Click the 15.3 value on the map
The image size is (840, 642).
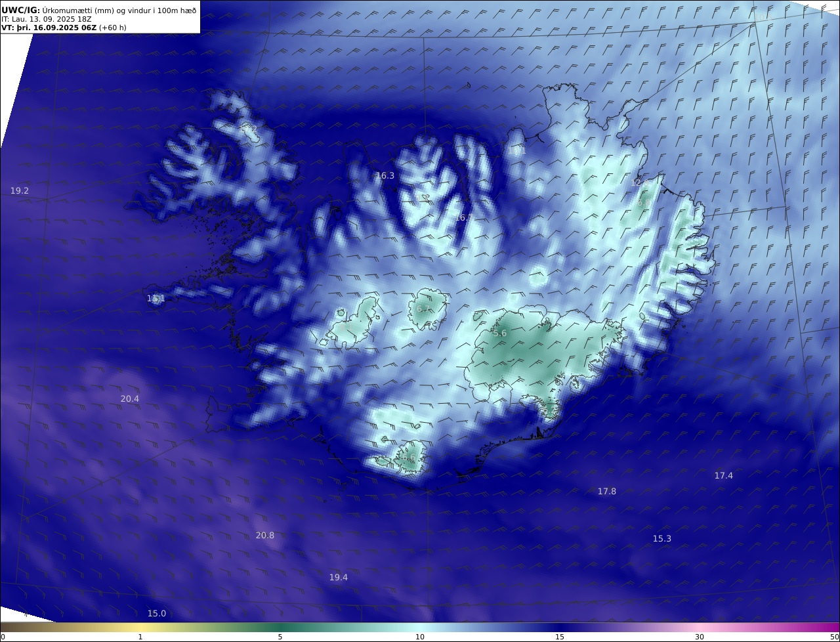coord(662,539)
